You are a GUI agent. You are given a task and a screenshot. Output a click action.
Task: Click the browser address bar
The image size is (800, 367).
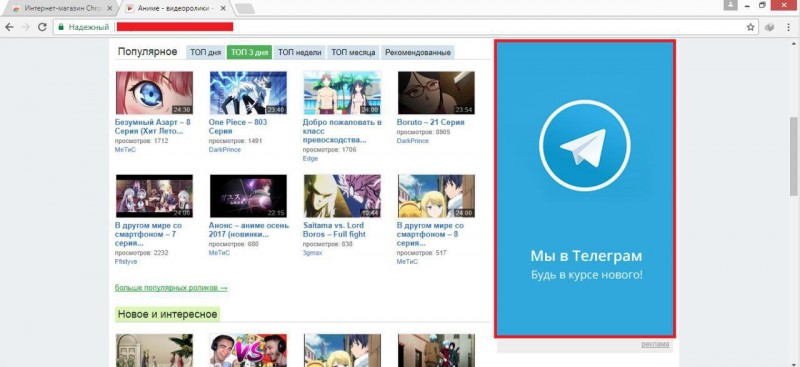(x=406, y=27)
